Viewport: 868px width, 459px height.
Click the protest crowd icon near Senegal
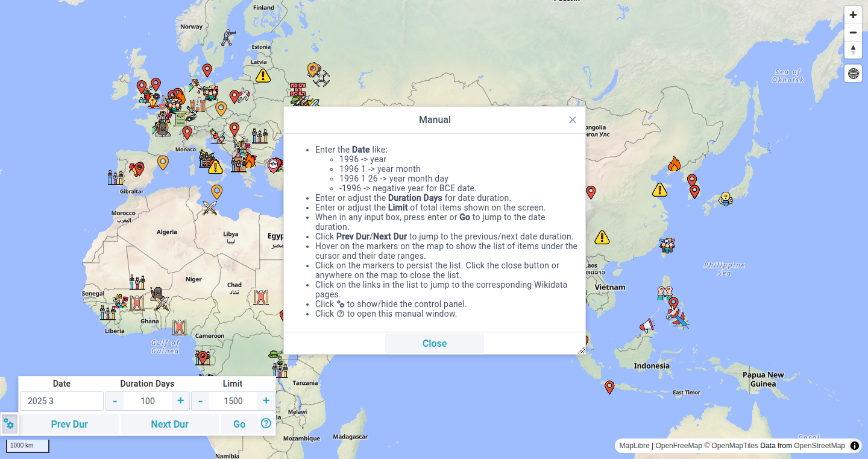pos(121,301)
